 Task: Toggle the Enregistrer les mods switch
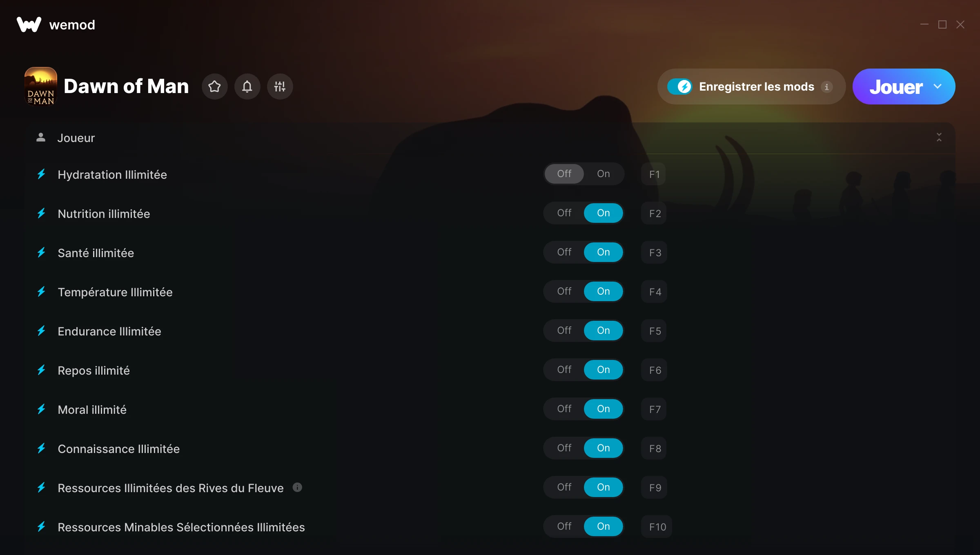[680, 87]
